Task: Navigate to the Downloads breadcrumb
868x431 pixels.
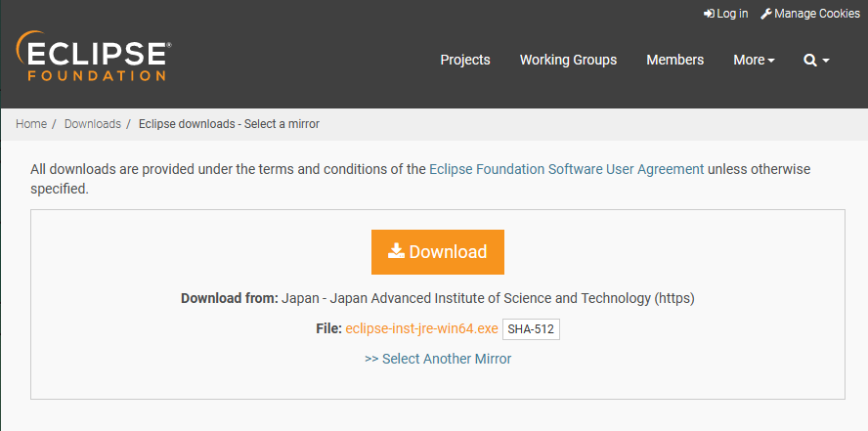Action: [x=93, y=124]
